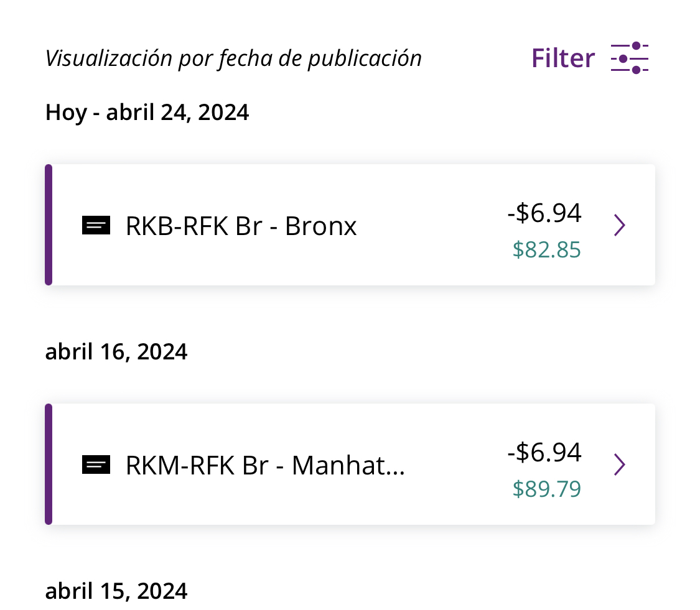Click the Visualización por fecha de publicación label
Viewport: 700px width, 610px height.
[233, 58]
